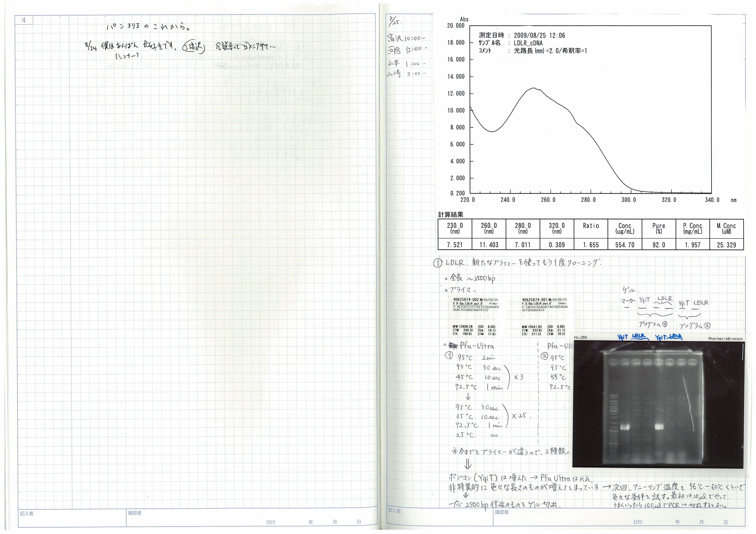Click the 11.403 value under 260.0 nm

tap(489, 245)
